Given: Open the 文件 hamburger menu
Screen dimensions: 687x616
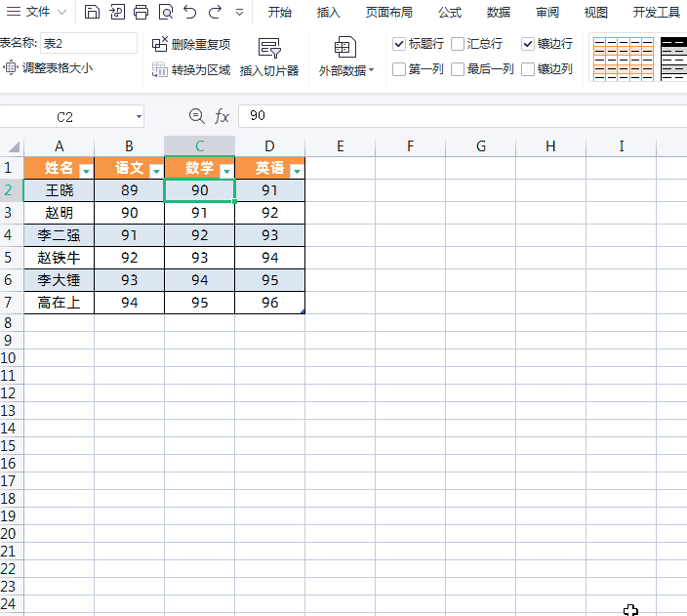Looking at the screenshot, I should [14, 12].
